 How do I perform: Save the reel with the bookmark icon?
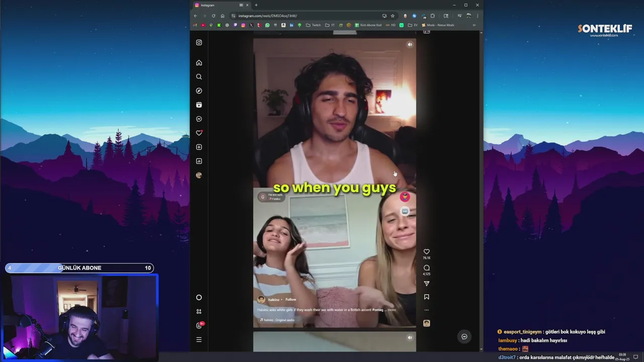pos(426,297)
